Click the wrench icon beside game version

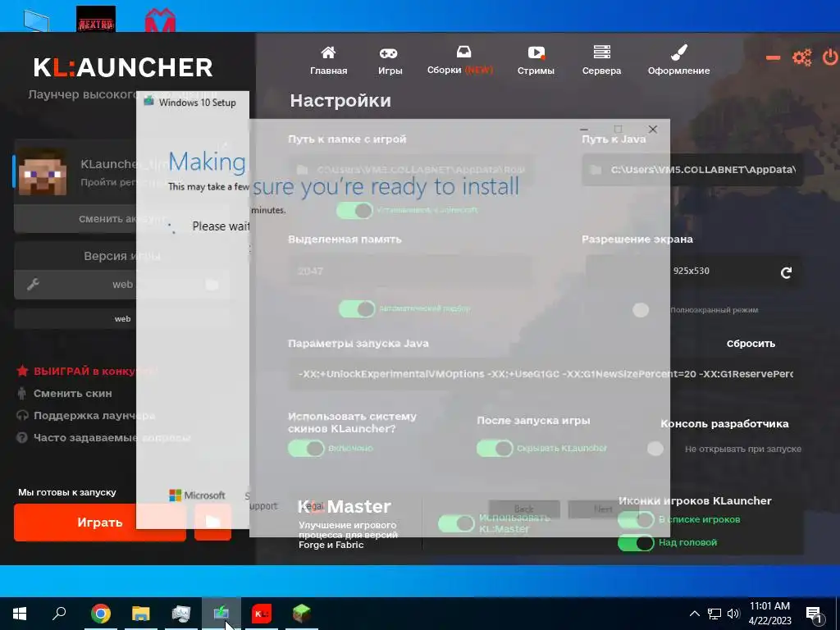[x=33, y=285]
